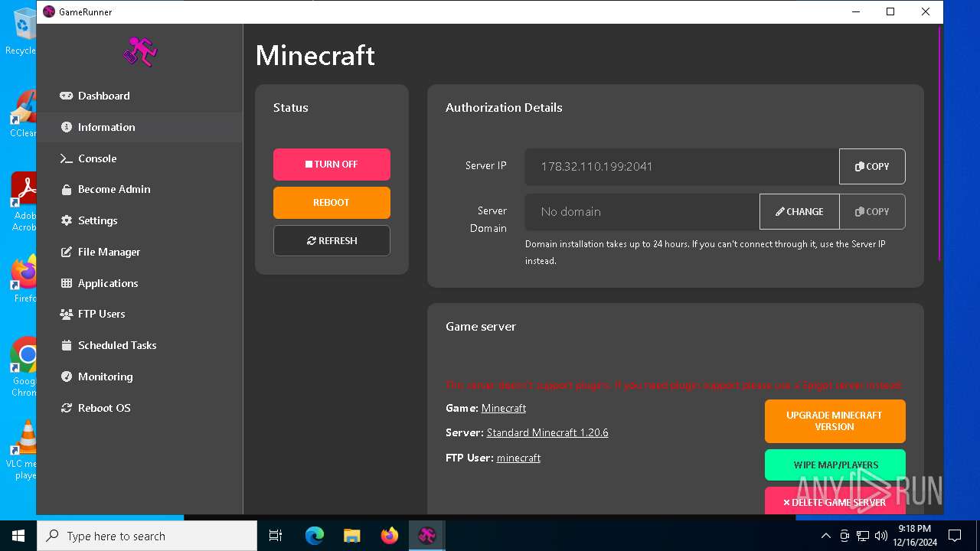Image resolution: width=980 pixels, height=551 pixels.
Task: Click the File Manager edit icon
Action: click(66, 252)
